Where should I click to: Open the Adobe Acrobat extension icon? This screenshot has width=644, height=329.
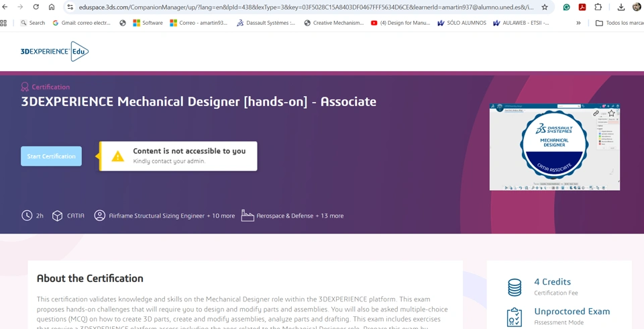[582, 7]
